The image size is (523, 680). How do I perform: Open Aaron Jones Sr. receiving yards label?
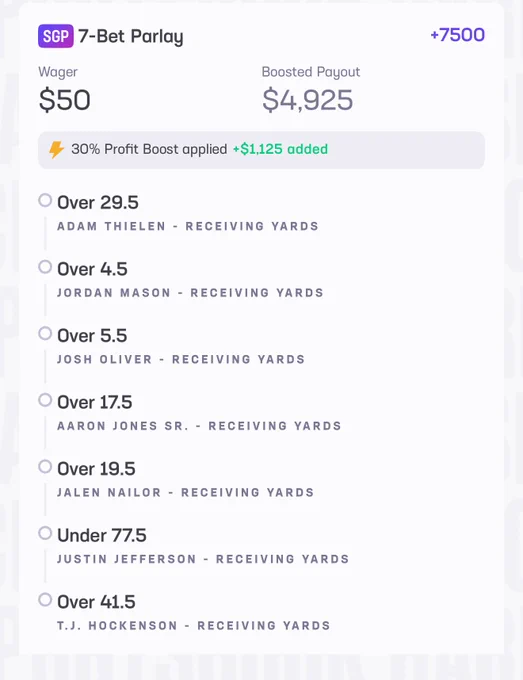pos(199,426)
